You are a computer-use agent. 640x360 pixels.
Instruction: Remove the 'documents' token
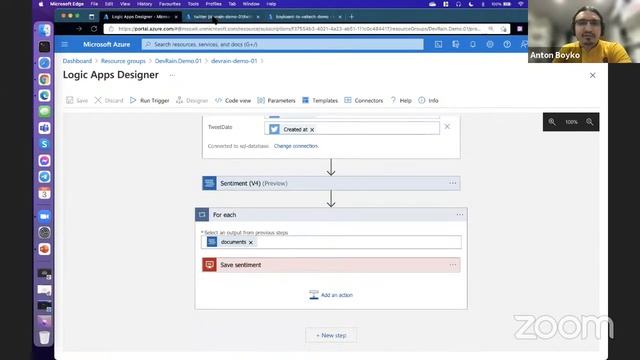[x=251, y=242]
